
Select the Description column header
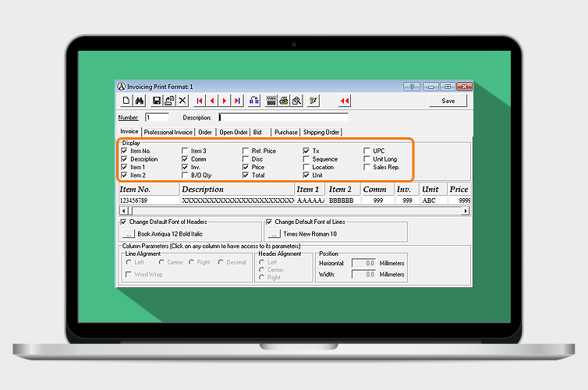(237, 190)
